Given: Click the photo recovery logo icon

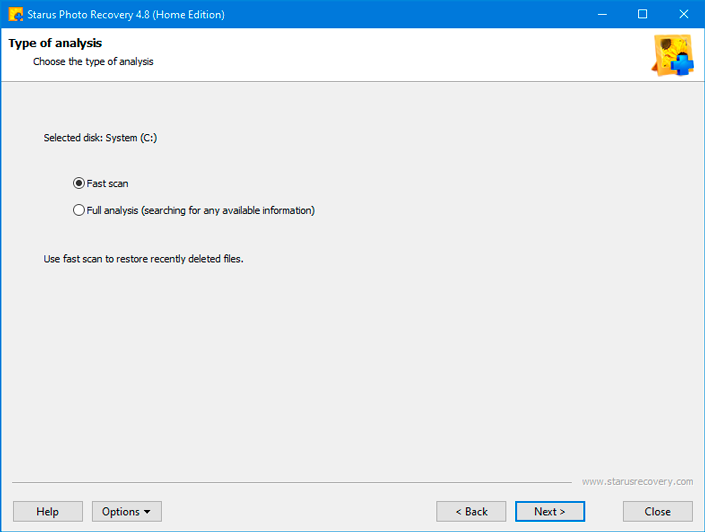Looking at the screenshot, I should [673, 55].
